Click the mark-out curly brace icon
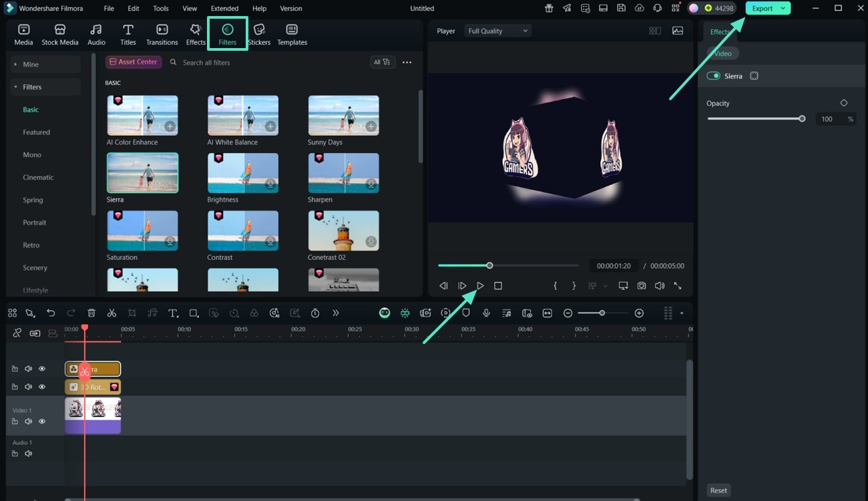The image size is (868, 501). pyautogui.click(x=574, y=286)
